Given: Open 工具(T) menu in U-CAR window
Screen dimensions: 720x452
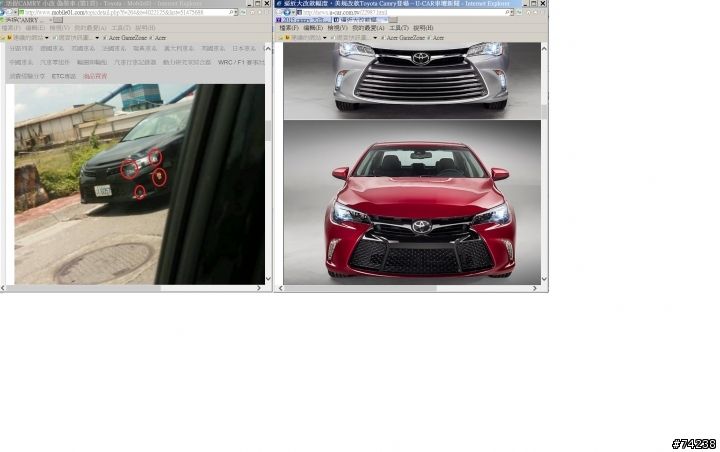Looking at the screenshot, I should [x=399, y=28].
